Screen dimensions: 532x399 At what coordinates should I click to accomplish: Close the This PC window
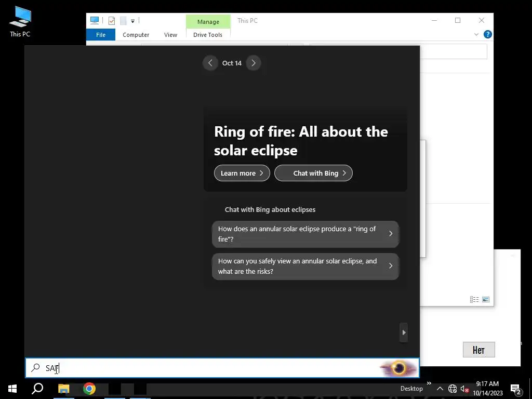click(x=482, y=20)
